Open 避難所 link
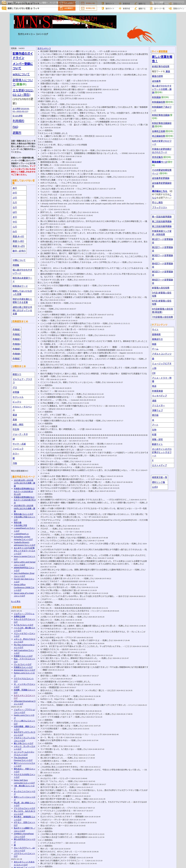Screen dimensions: 186x868 (17, 133)
